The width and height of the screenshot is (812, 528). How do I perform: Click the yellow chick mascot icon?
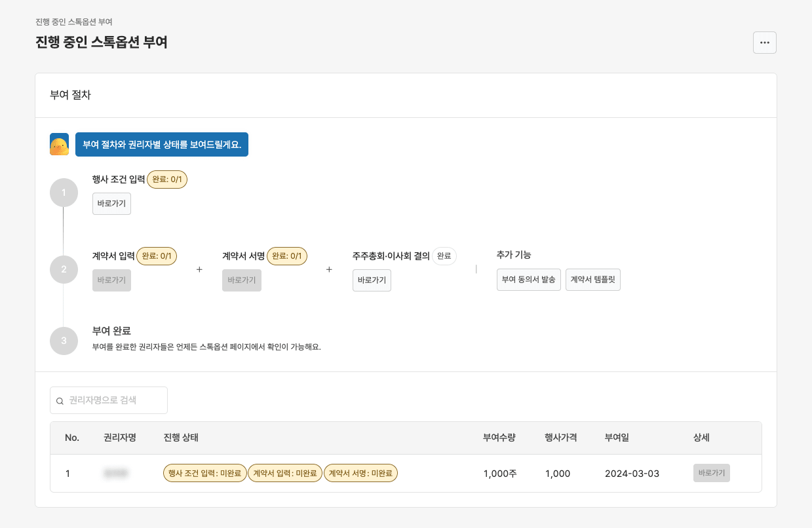pos(60,145)
